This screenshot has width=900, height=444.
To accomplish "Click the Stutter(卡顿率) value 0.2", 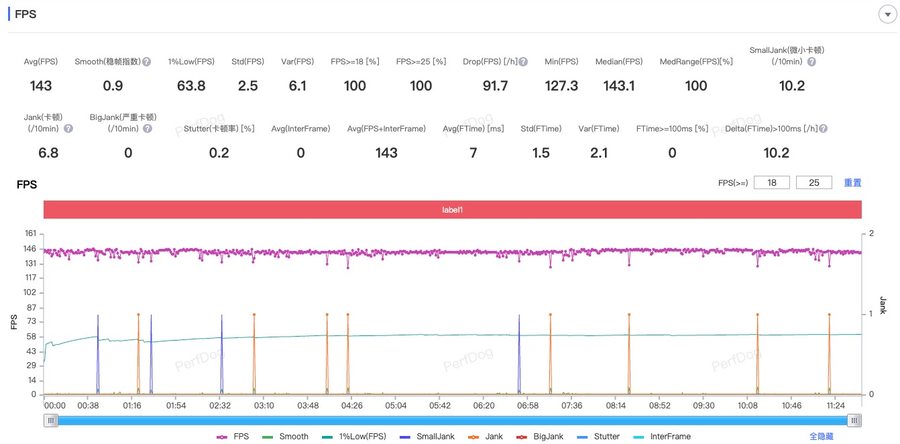I will click(x=219, y=153).
